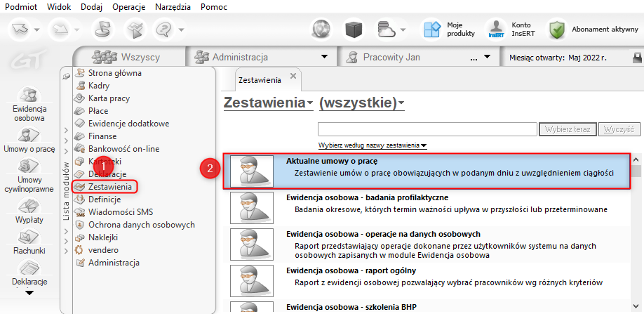Open Umowy cywilnoprawne shortcut icon
Screen dimensions: 644x314
29,165
